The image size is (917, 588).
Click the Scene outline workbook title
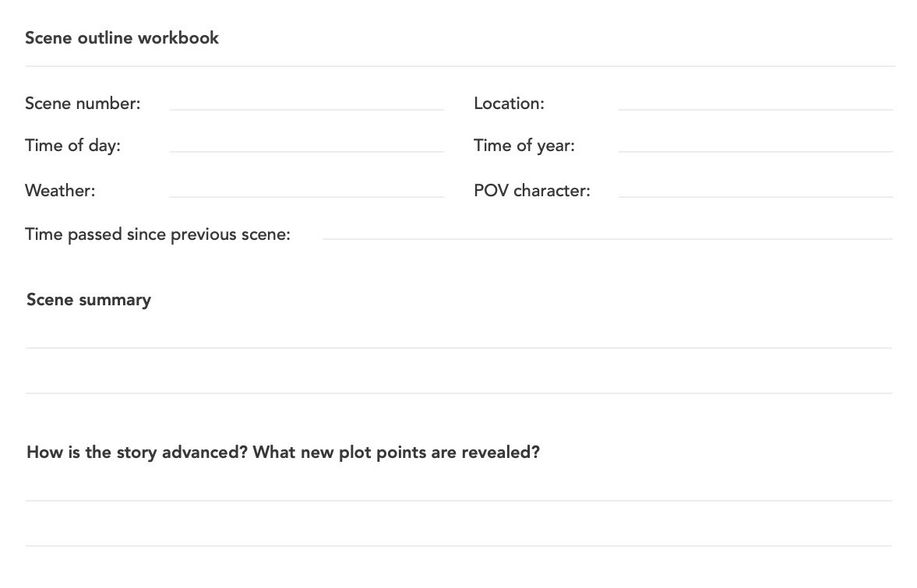122,38
